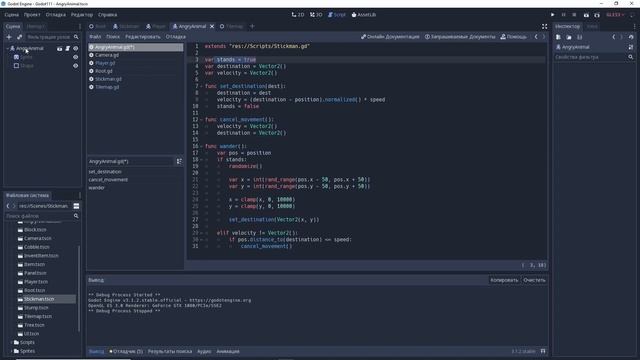Toggle visibility of AngryAnimal node
Viewport: 640px width, 360px height.
[x=76, y=49]
